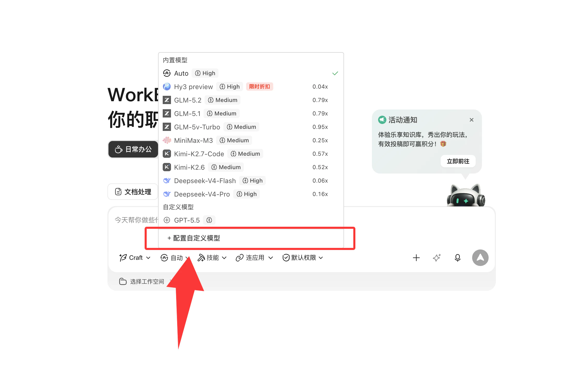The width and height of the screenshot is (578, 392).
Task: Click GPT-5.5 plus circle icon
Action: pyautogui.click(x=167, y=220)
